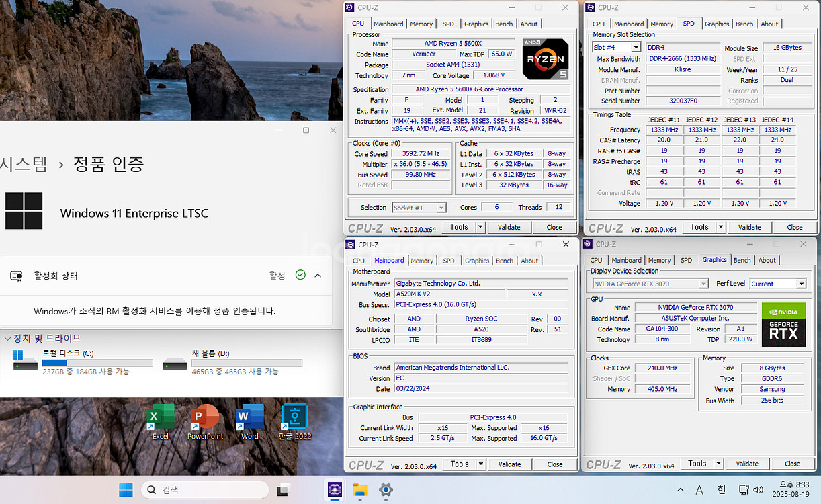Click the C: drive usage bar
821x504 pixels.
97,362
